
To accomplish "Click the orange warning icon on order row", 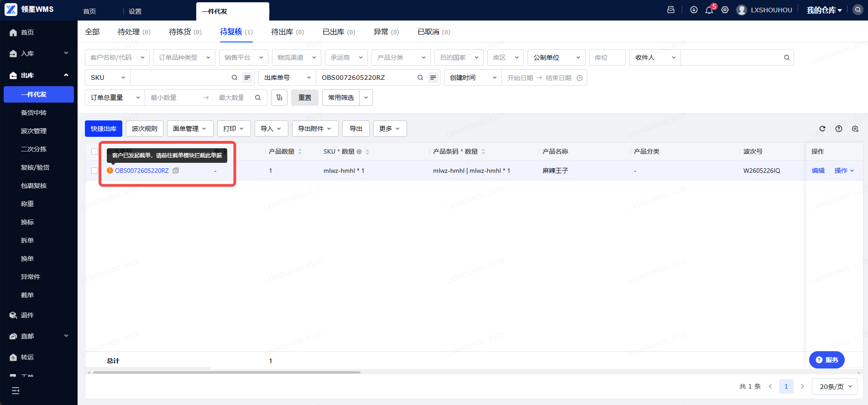I will click(110, 171).
